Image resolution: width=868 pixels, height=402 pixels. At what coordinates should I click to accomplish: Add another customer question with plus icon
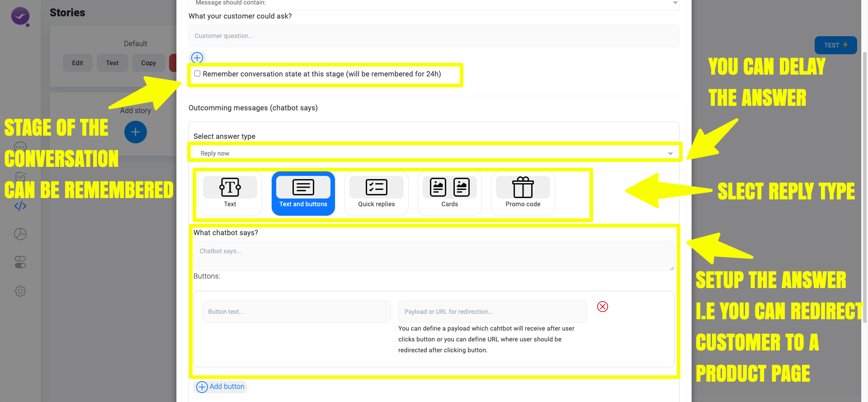click(197, 58)
